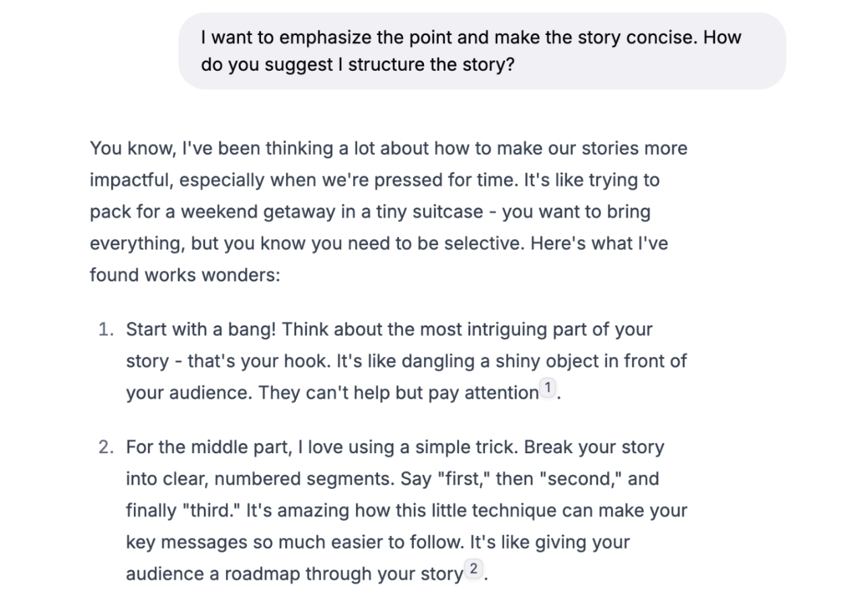Click the intro paragraph starting "You know"
Screen dimensions: 868x602
coord(388,211)
